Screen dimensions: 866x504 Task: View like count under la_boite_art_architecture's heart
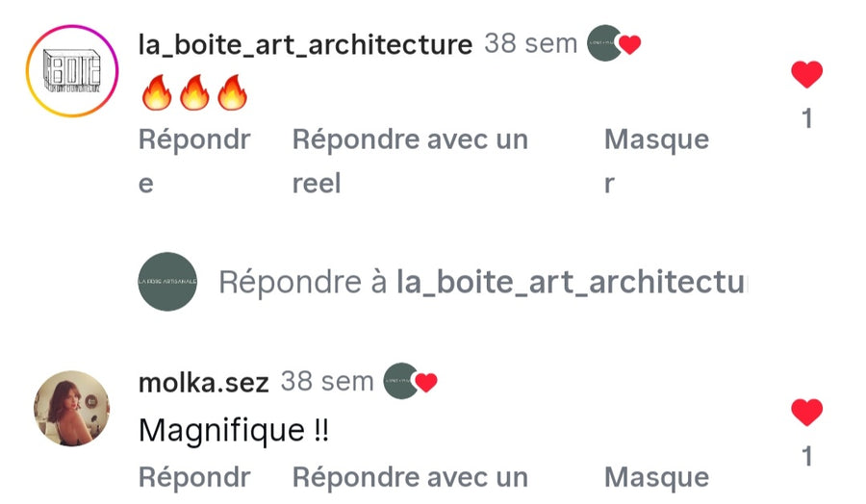[x=806, y=118]
